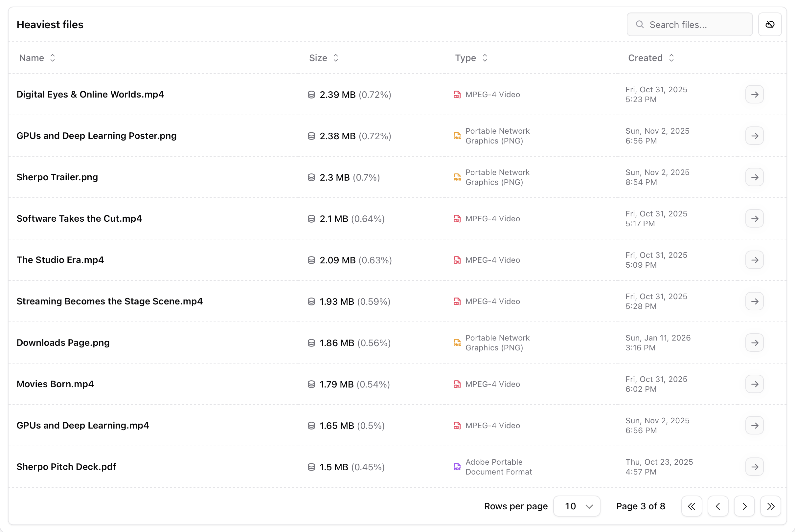The height and width of the screenshot is (532, 795).
Task: Click the PNG icon beside Downloads Page.png
Action: point(457,343)
